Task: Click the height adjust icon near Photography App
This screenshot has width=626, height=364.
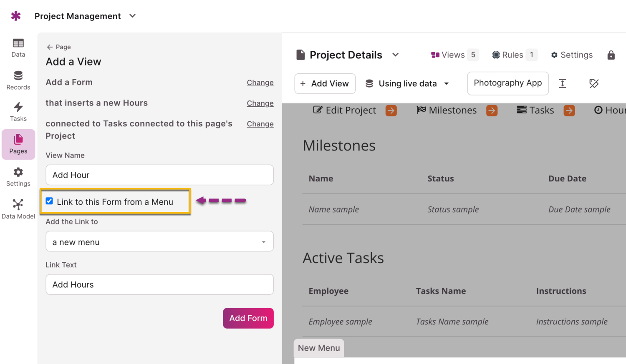Action: 563,83
